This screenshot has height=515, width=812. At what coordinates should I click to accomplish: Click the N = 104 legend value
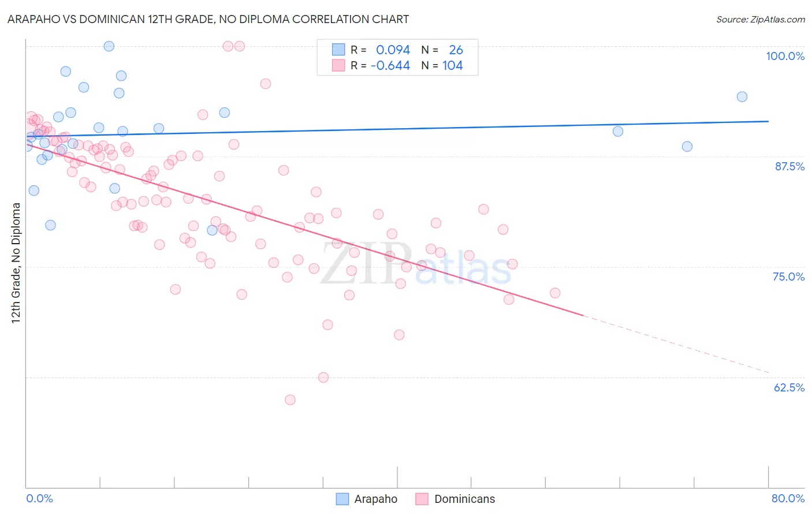point(442,65)
